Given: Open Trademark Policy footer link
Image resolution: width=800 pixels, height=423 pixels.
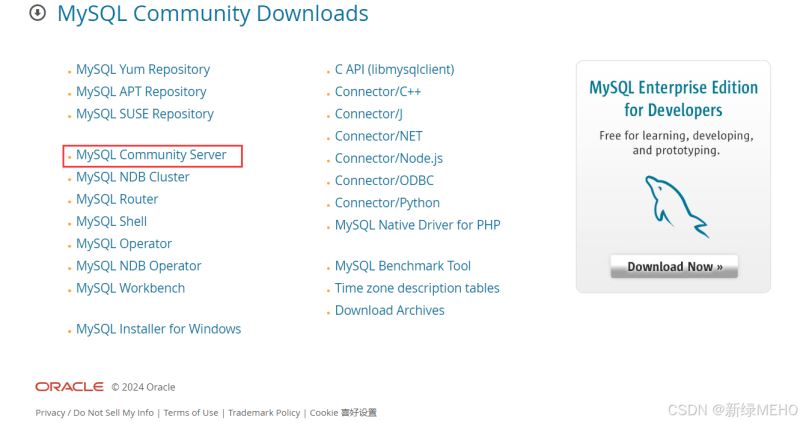Looking at the screenshot, I should point(264,413).
